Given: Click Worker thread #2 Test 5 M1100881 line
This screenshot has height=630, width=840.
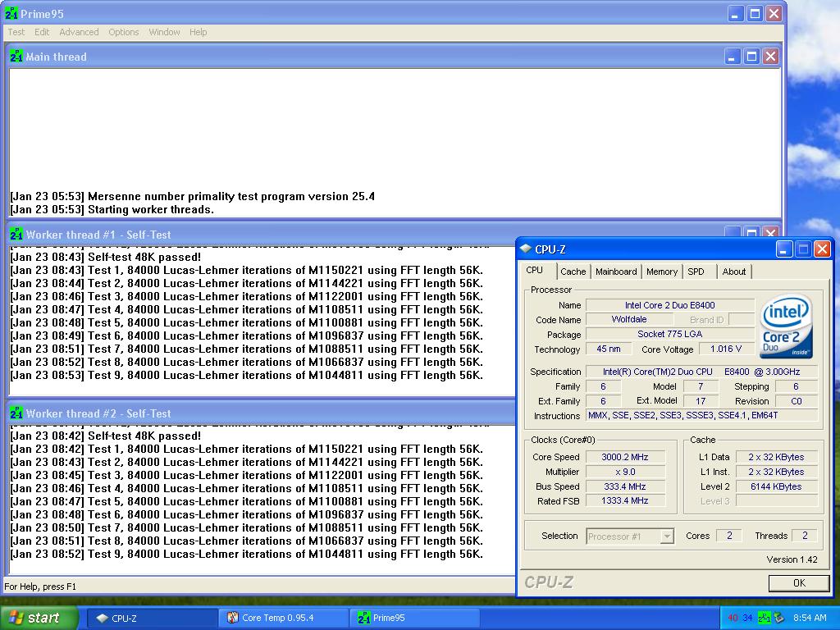Looking at the screenshot, I should click(246, 501).
